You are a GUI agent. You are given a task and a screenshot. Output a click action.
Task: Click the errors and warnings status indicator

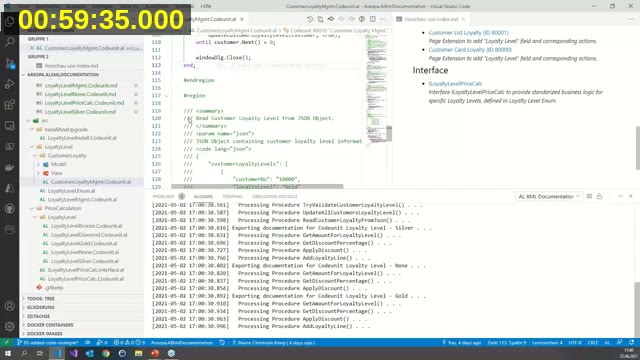point(129,342)
